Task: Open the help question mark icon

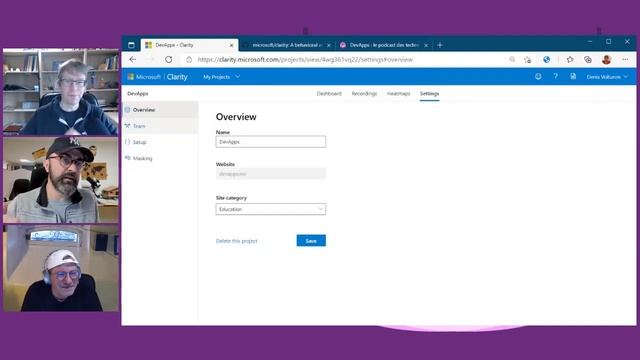Action: tap(556, 76)
